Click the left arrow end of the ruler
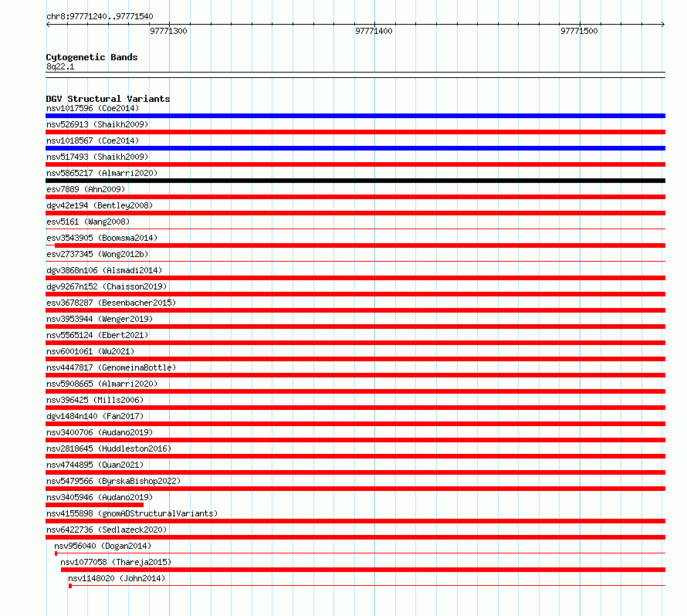Viewport: 687px width, 616px height. (x=48, y=25)
